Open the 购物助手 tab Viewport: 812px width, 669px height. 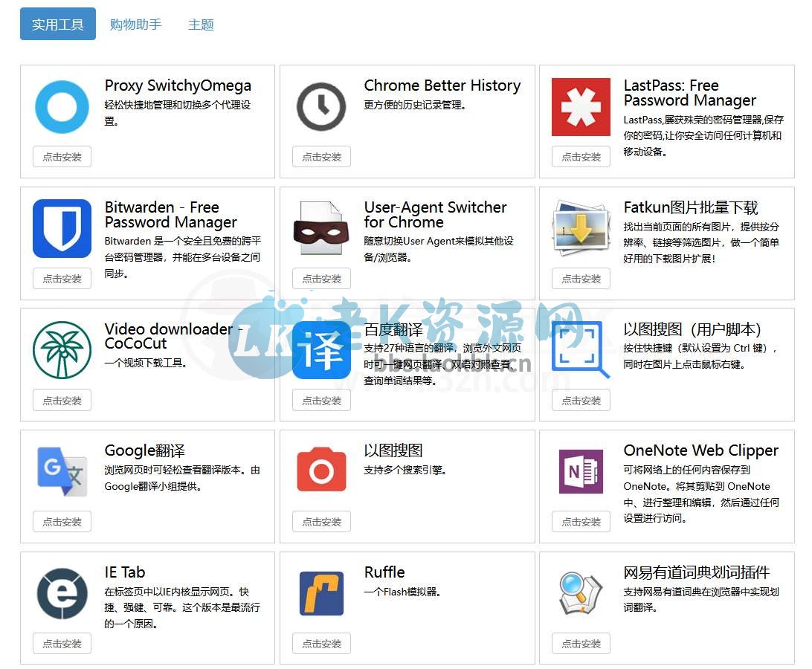135,25
